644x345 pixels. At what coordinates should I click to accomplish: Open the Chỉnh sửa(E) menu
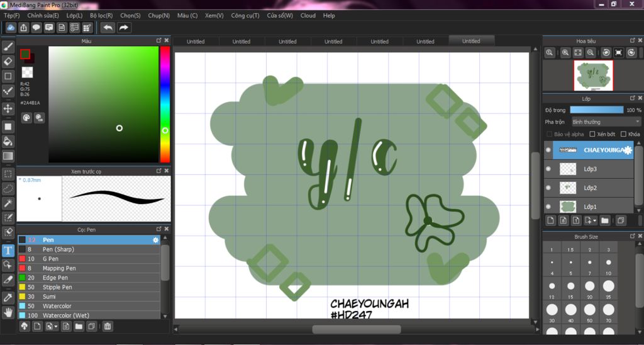tap(43, 16)
